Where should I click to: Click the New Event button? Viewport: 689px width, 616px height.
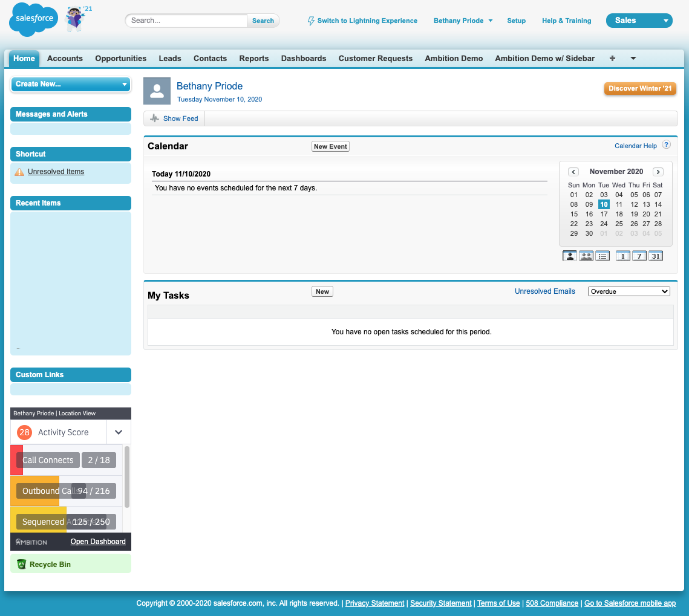coord(330,146)
